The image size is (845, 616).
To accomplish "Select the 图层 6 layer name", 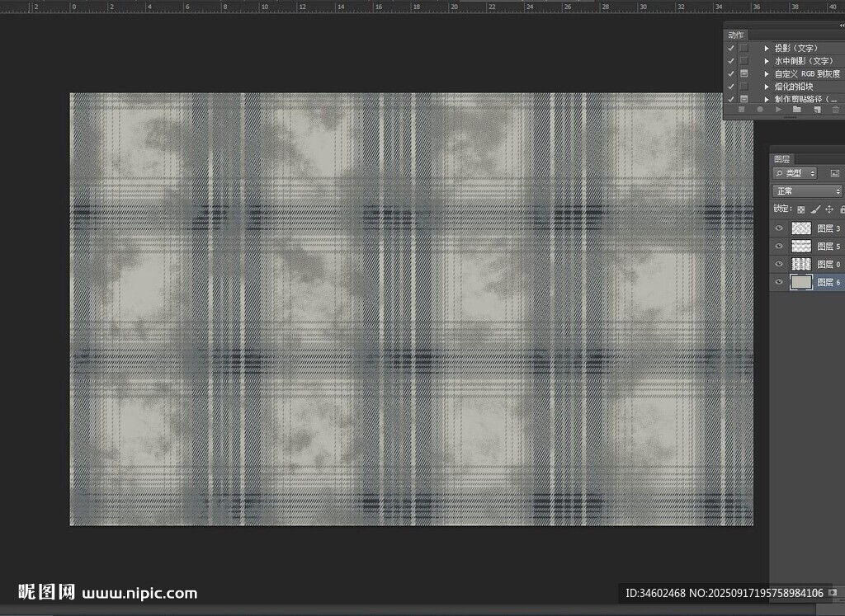I will coord(828,282).
